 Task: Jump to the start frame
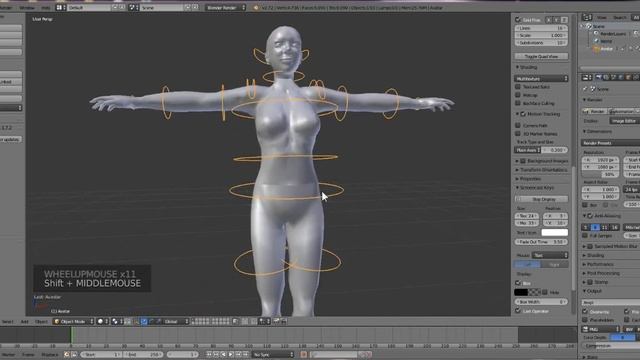pyautogui.click(x=209, y=355)
